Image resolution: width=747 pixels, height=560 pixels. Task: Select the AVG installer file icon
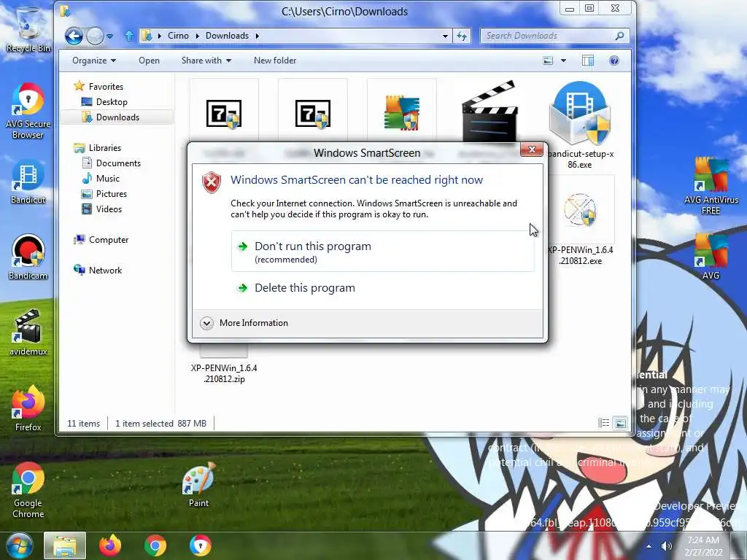pyautogui.click(x=402, y=112)
